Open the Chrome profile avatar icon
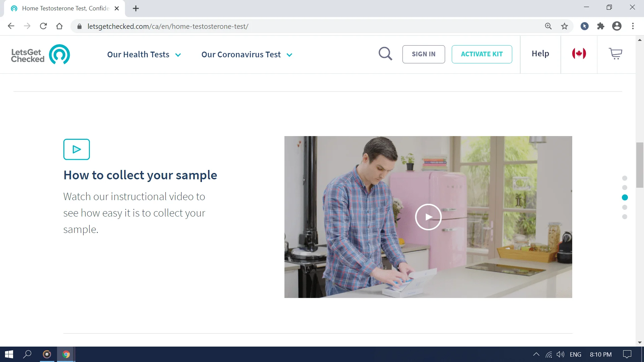 [617, 26]
